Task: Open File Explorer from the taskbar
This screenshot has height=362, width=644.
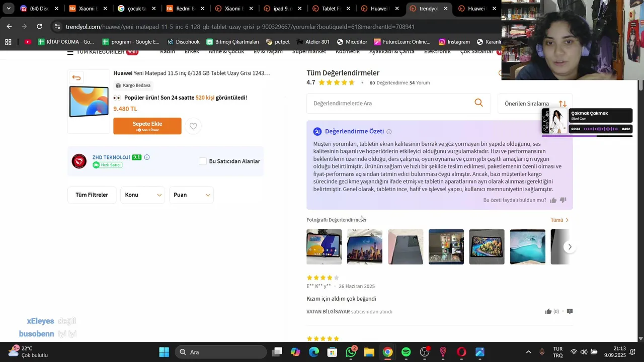Action: coord(369,352)
